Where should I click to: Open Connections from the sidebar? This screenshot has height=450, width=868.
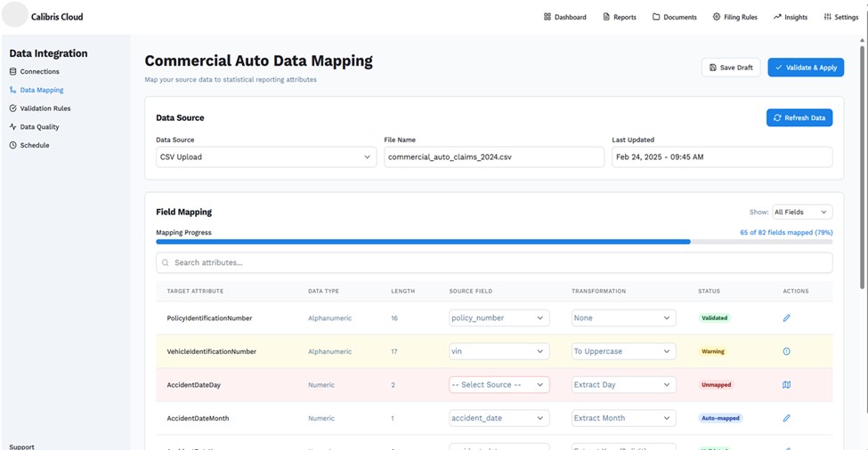(39, 71)
